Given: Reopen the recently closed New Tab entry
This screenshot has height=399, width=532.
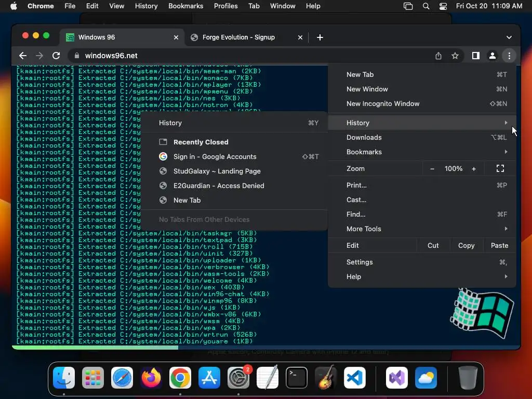Looking at the screenshot, I should pyautogui.click(x=234, y=201).
